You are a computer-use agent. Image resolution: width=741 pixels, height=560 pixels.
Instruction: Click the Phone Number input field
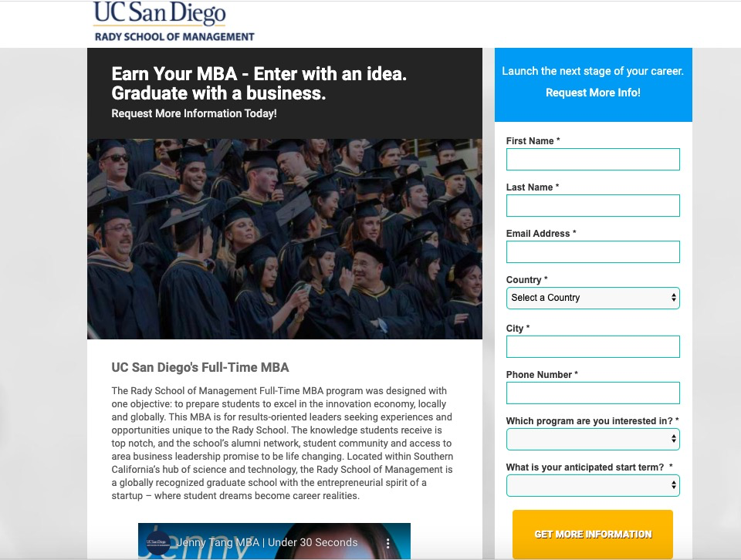click(x=593, y=393)
